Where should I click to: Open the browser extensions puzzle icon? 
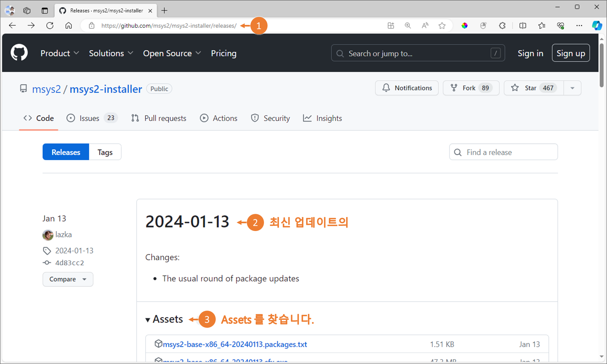(502, 26)
